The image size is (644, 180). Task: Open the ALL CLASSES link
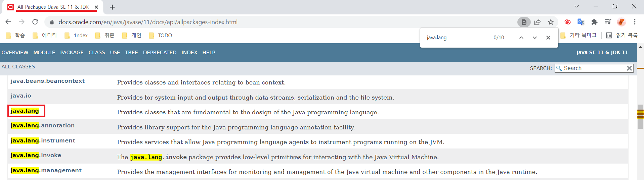coord(18,67)
